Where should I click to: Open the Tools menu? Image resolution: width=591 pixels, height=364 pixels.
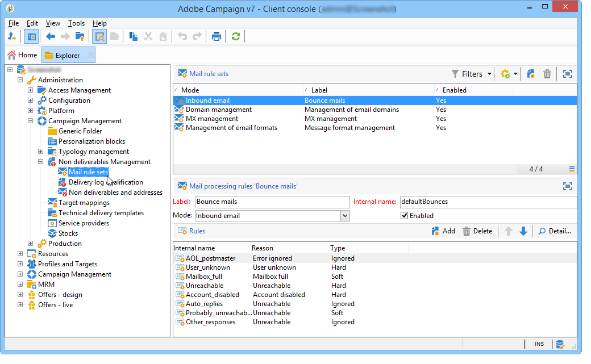76,23
